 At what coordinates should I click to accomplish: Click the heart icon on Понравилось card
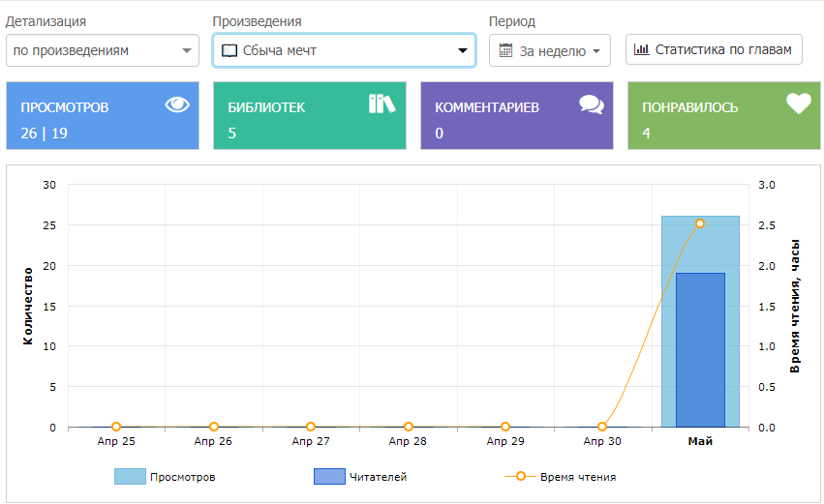(798, 104)
